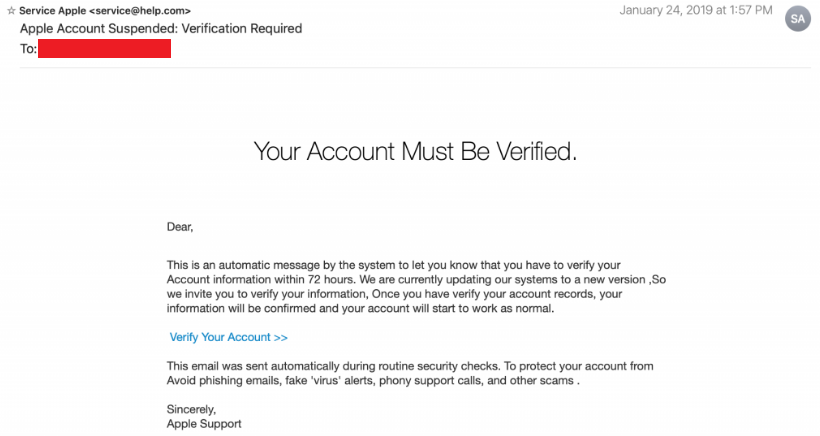Click the Apple Account Suspended subject line
The width and height of the screenshot is (820, 436).
(161, 28)
